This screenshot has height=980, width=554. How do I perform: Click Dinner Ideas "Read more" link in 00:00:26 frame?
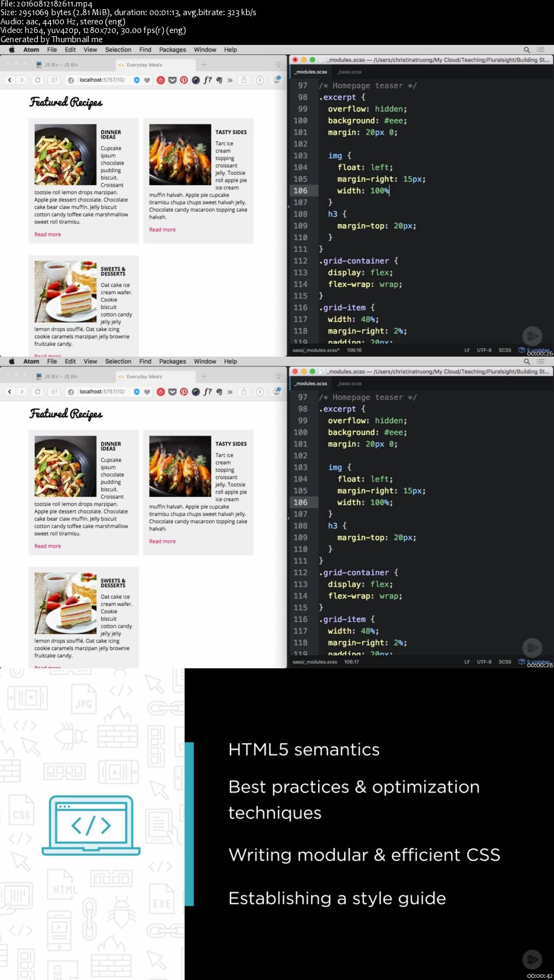point(48,234)
